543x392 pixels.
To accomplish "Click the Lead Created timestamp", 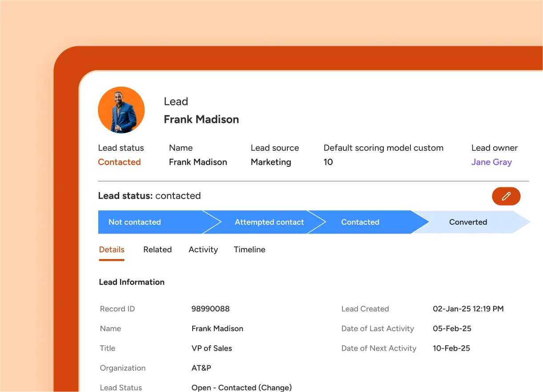I will coord(468,309).
